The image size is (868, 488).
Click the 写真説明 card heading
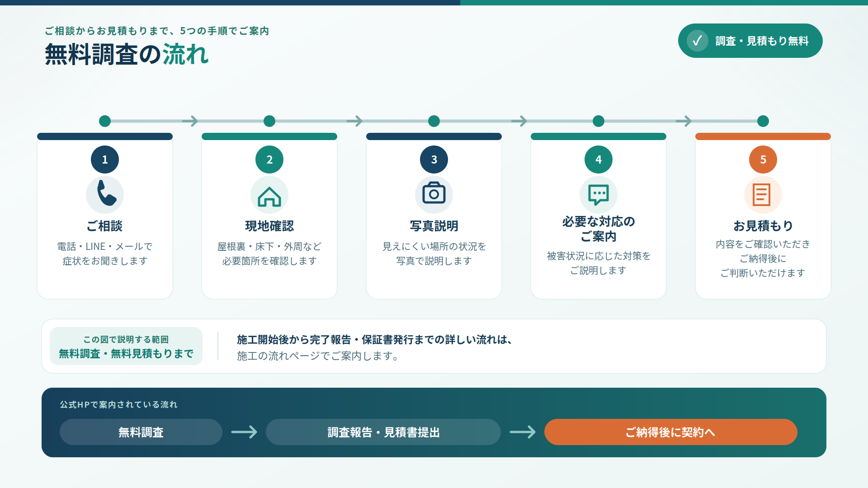click(434, 226)
